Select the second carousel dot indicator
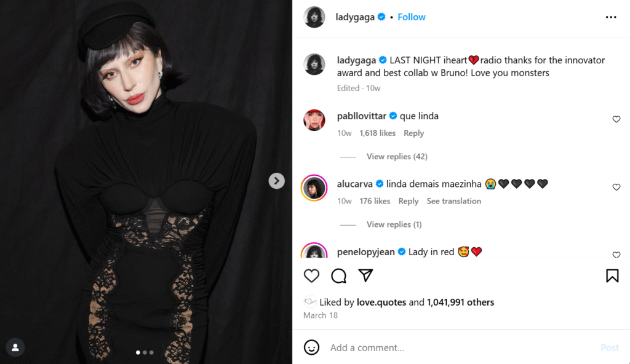 (x=145, y=352)
